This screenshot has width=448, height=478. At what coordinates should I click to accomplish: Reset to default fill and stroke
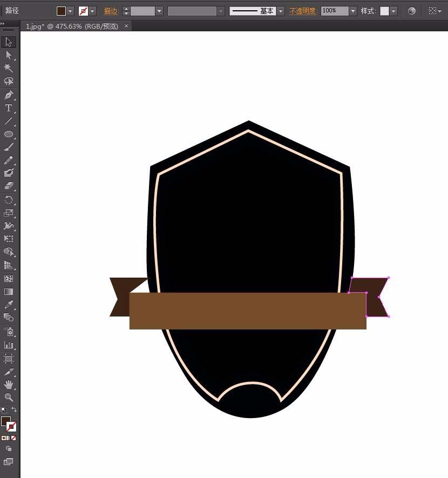(x=4, y=410)
